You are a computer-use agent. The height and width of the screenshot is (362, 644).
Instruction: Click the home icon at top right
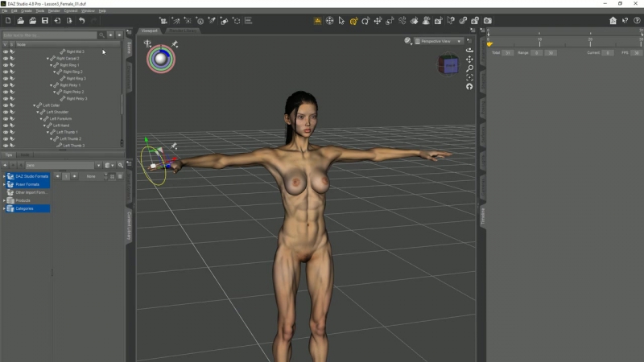click(613, 21)
